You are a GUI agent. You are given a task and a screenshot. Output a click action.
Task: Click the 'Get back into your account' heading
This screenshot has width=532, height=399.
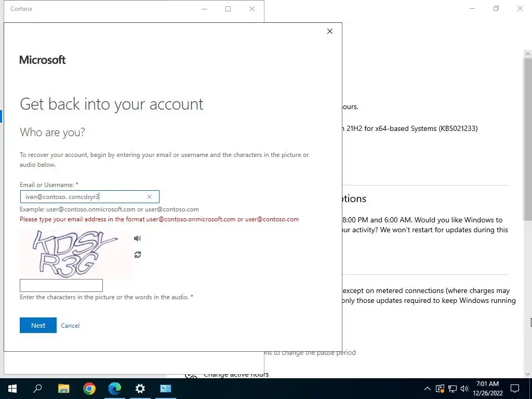111,104
